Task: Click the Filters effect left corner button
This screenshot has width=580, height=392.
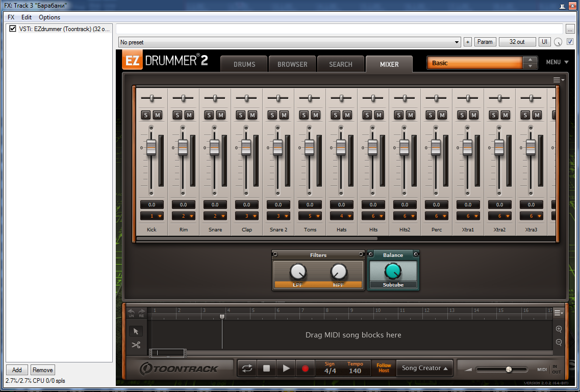Action: tap(275, 254)
